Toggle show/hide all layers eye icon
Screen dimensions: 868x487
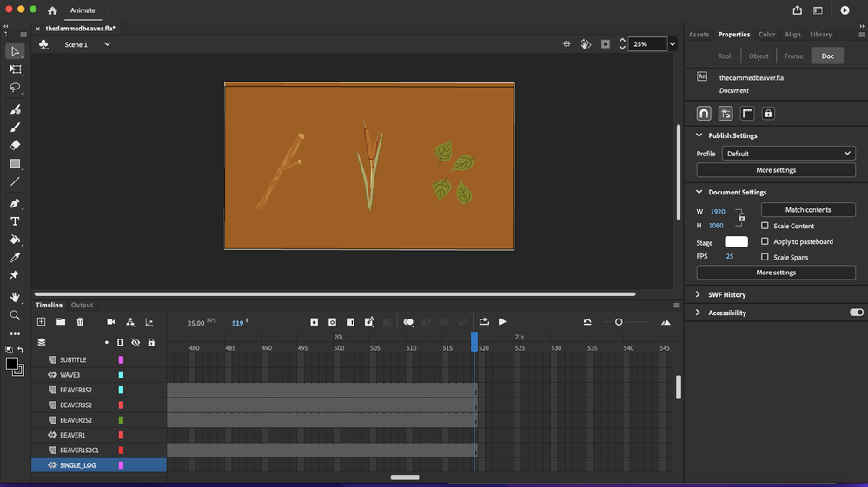pyautogui.click(x=136, y=343)
